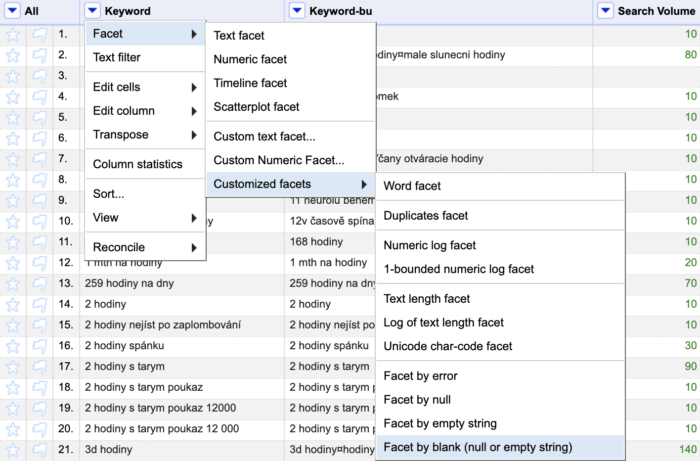Choose Text length facet
This screenshot has width=700, height=461.
(x=500, y=299)
